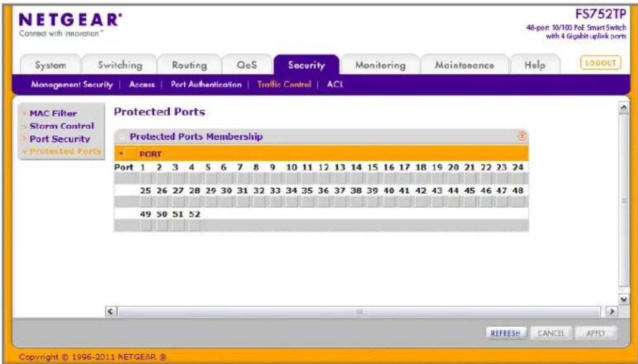The width and height of the screenshot is (638, 364).
Task: Click the vertical scrollbar thumb
Action: point(623,200)
